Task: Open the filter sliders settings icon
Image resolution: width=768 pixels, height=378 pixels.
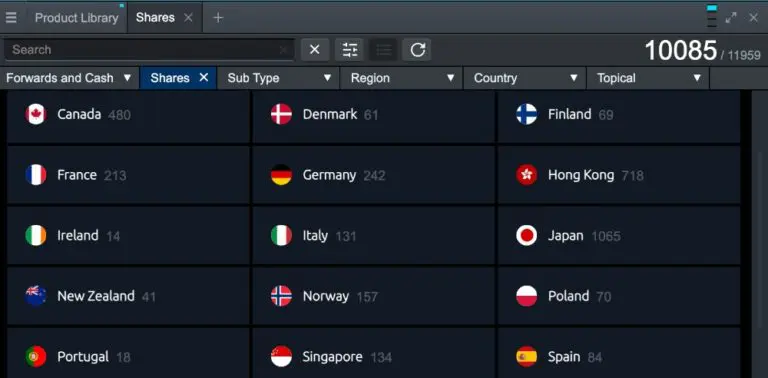Action: point(350,49)
